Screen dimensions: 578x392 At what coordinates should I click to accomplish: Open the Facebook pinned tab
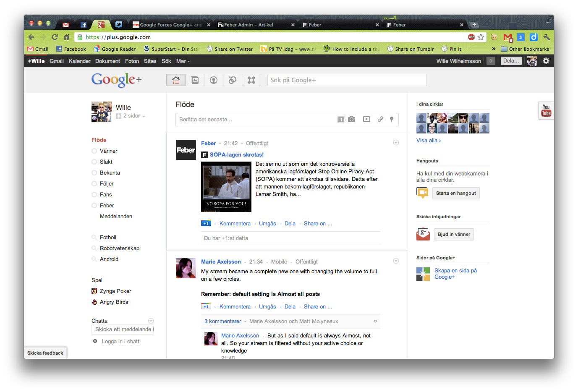coord(84,25)
